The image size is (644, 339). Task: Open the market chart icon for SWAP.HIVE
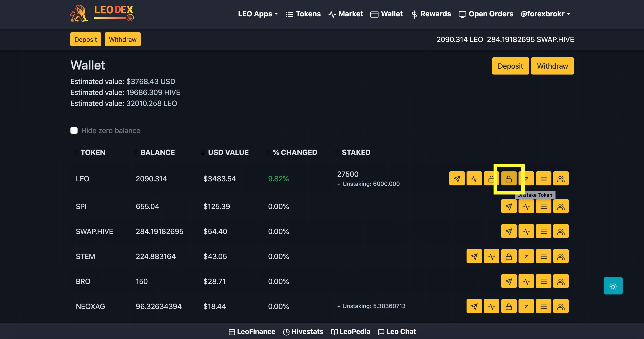coord(526,231)
